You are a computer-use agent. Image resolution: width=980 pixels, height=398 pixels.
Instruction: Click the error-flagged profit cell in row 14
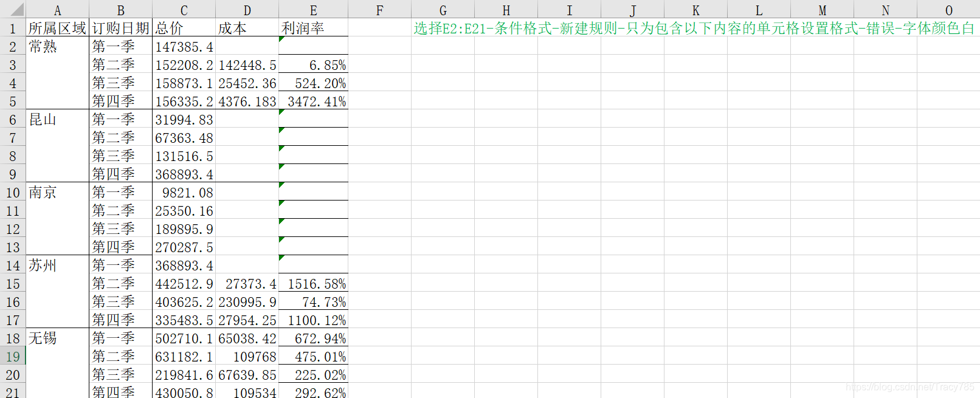click(313, 265)
